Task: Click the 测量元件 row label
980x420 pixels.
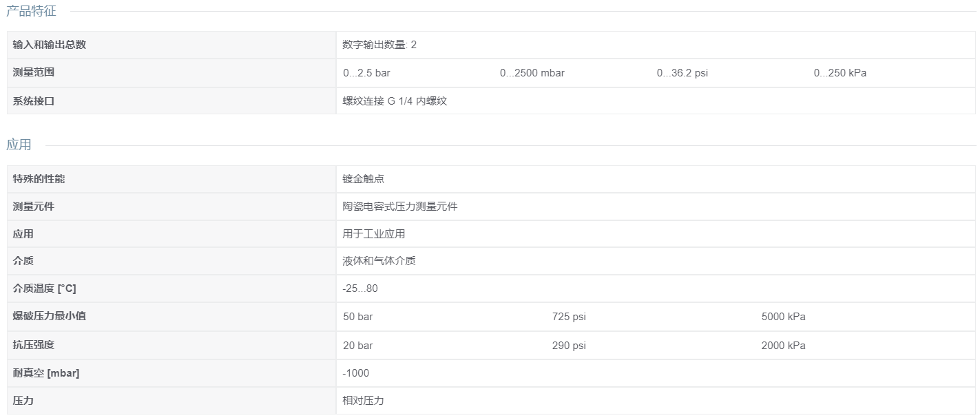Action: pos(34,207)
